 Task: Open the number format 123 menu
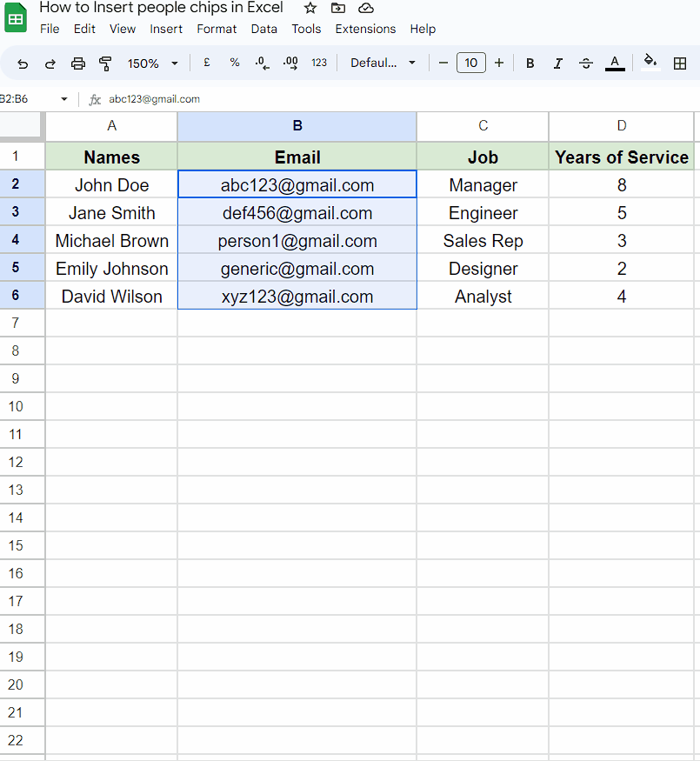click(x=319, y=63)
